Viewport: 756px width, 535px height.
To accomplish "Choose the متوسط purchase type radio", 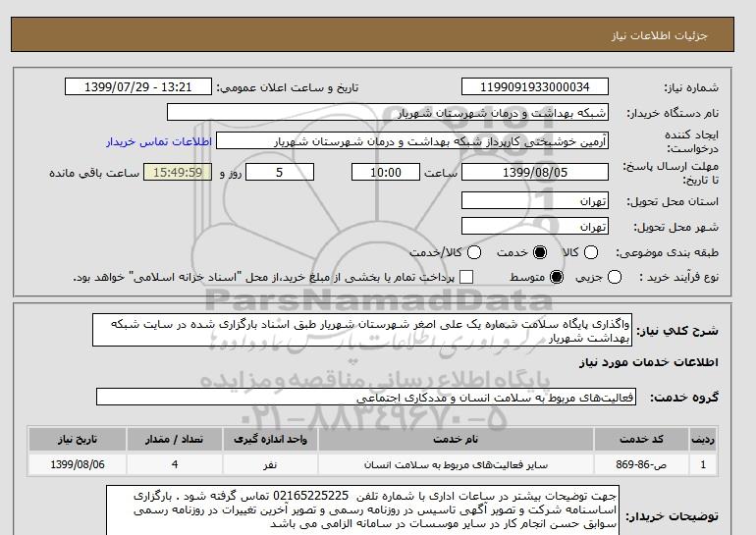I will click(557, 277).
